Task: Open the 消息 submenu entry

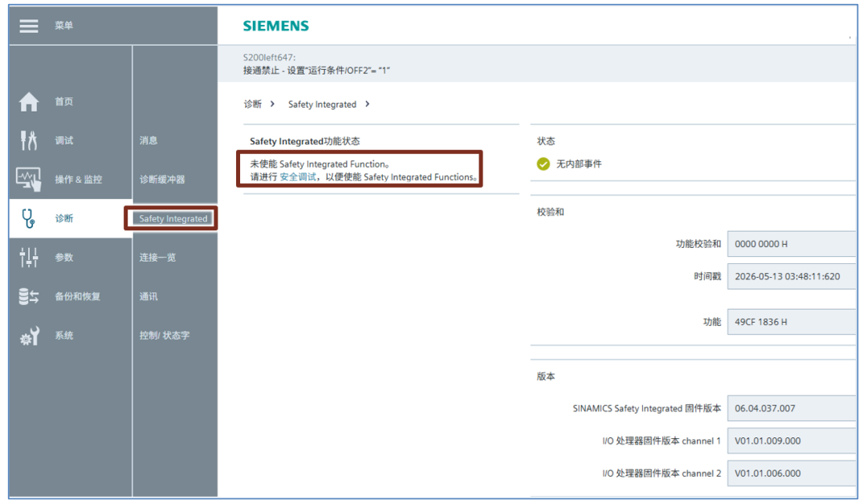Action: [x=149, y=140]
